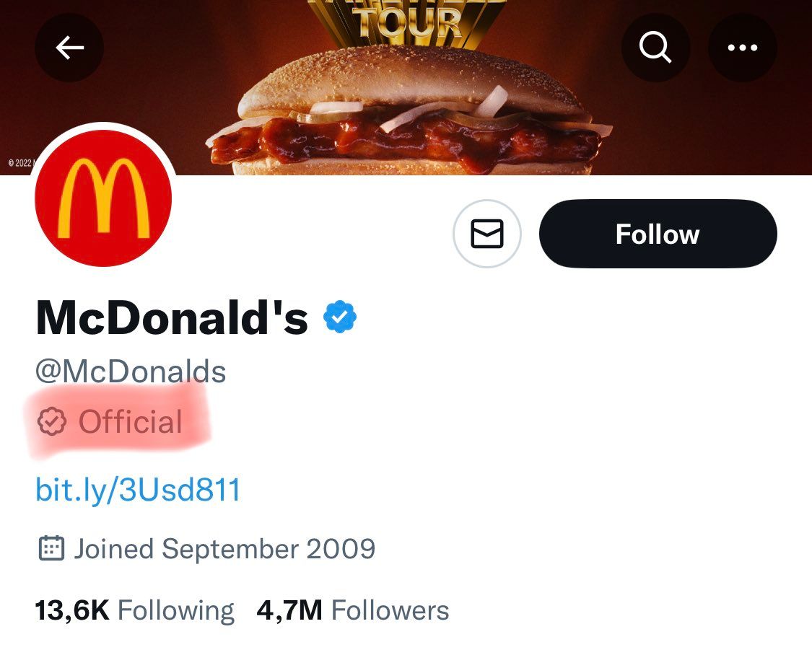
Task: Click the McDonald's display name
Action: tap(172, 317)
